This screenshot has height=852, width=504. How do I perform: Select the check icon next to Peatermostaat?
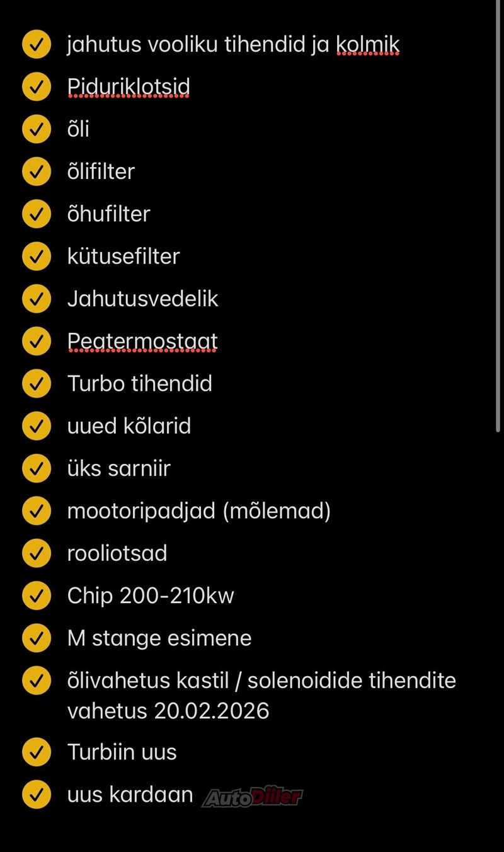(36, 341)
